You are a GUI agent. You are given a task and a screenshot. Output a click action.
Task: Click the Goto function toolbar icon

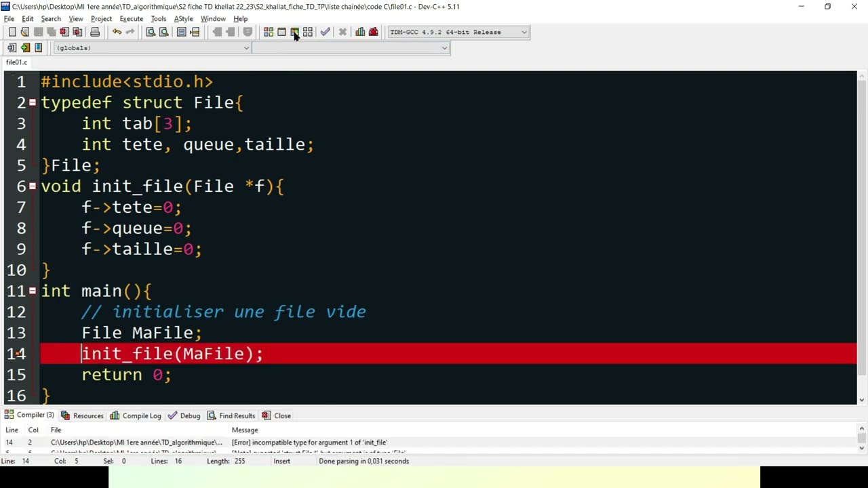(x=181, y=32)
